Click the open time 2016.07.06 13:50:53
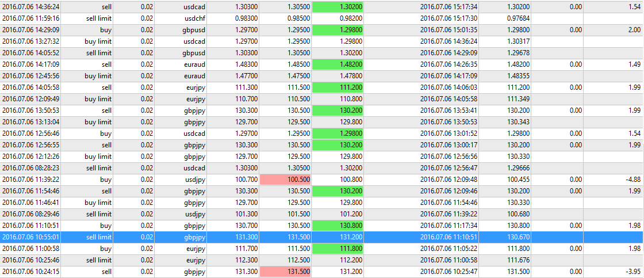 pyautogui.click(x=31, y=111)
